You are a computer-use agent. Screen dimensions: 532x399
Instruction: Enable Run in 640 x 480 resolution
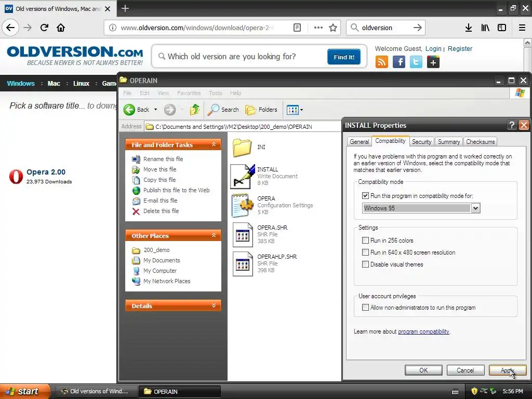(365, 252)
